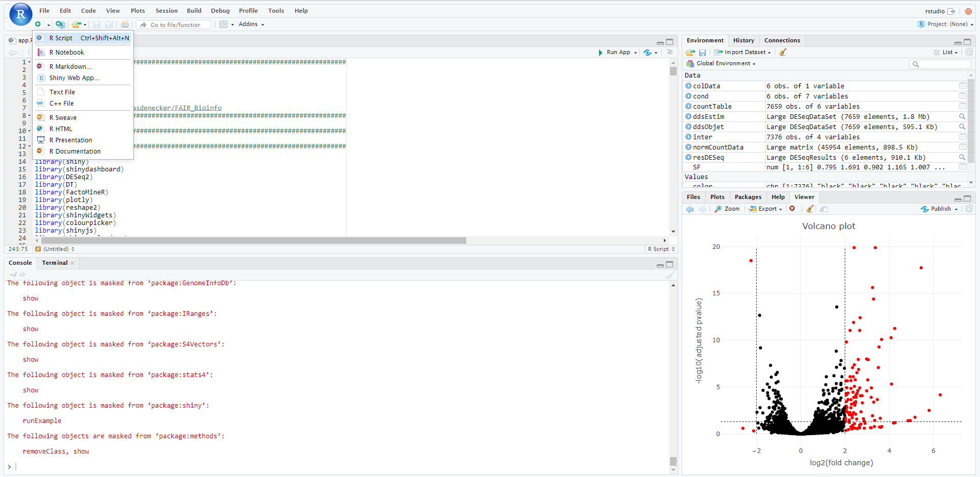Switch to the Plots tab
The width and height of the screenshot is (980, 477).
pos(717,197)
